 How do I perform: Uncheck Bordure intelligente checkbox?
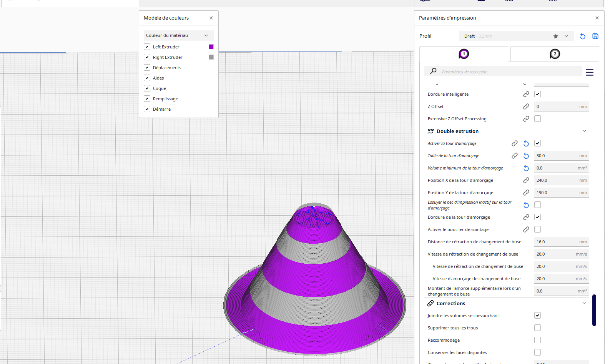537,94
